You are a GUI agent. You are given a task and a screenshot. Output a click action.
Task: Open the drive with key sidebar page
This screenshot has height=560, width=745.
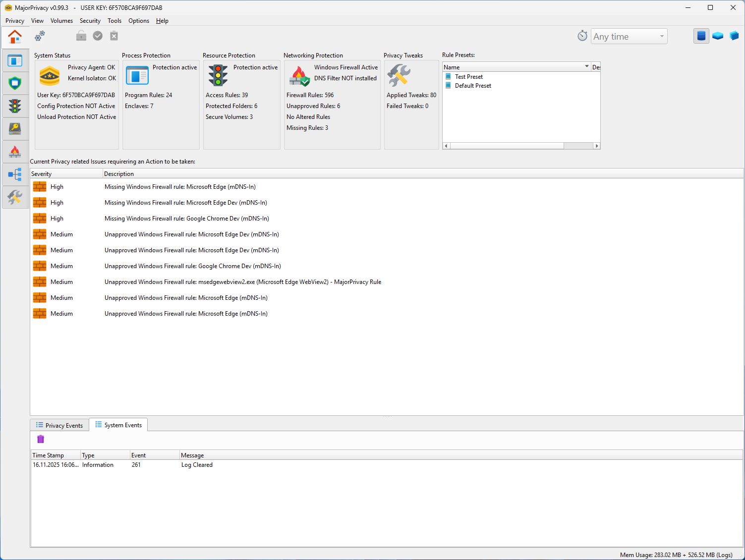click(x=15, y=129)
